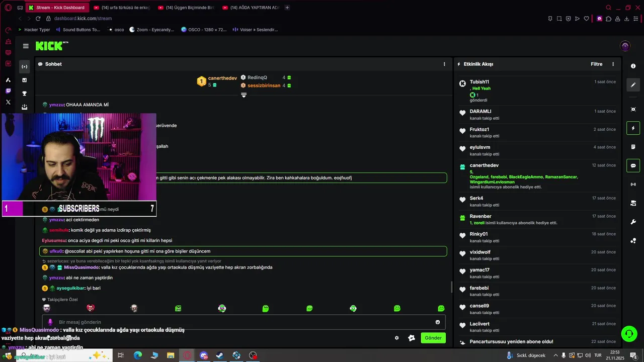Open the Kick hamburger menu
The height and width of the screenshot is (362, 644).
tap(26, 46)
